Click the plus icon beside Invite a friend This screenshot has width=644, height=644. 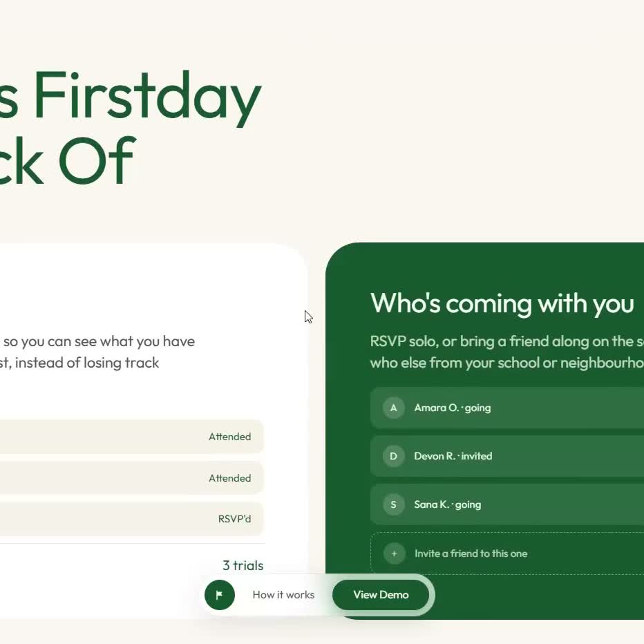coord(394,553)
